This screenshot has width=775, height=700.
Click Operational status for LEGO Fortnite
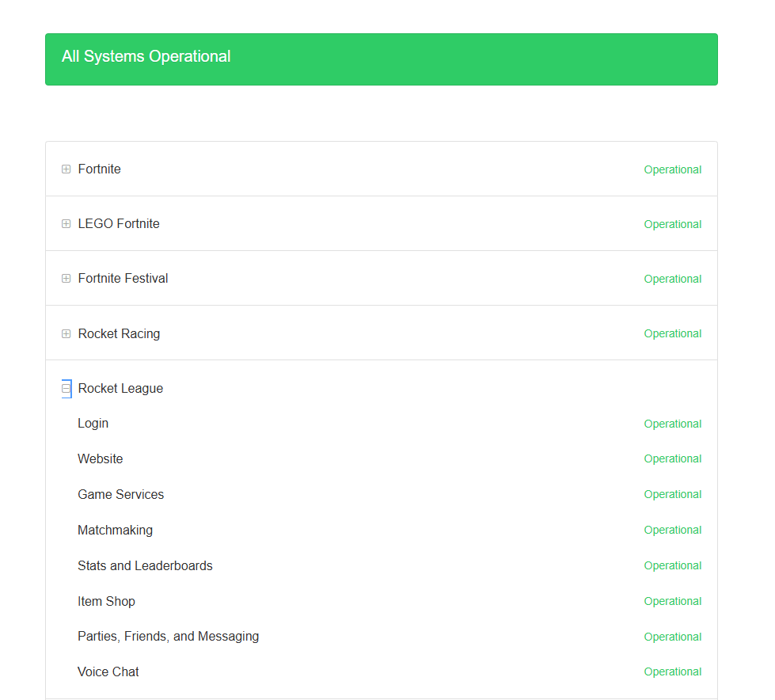coord(673,224)
